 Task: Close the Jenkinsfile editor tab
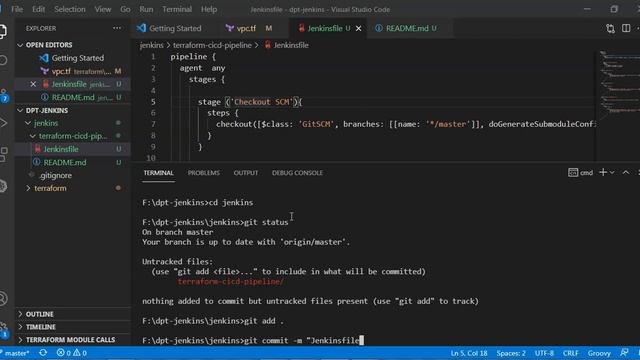(358, 28)
